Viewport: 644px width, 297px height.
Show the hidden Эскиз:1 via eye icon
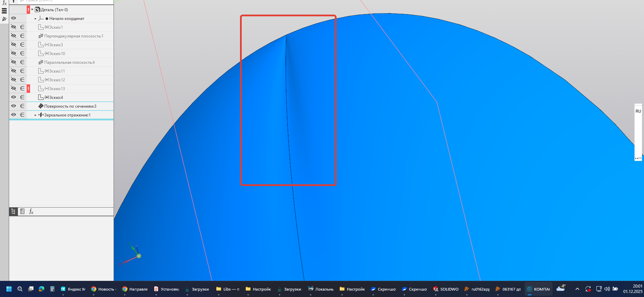[14, 27]
